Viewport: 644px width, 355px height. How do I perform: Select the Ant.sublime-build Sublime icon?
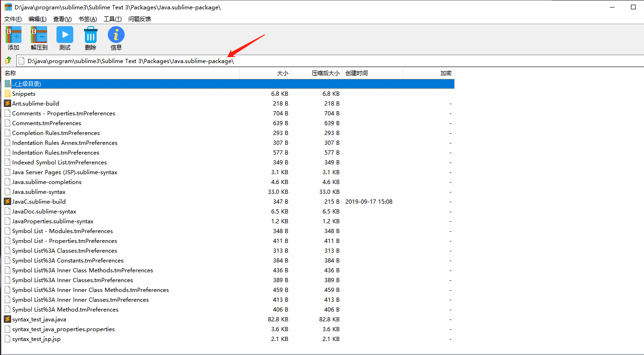pos(7,104)
